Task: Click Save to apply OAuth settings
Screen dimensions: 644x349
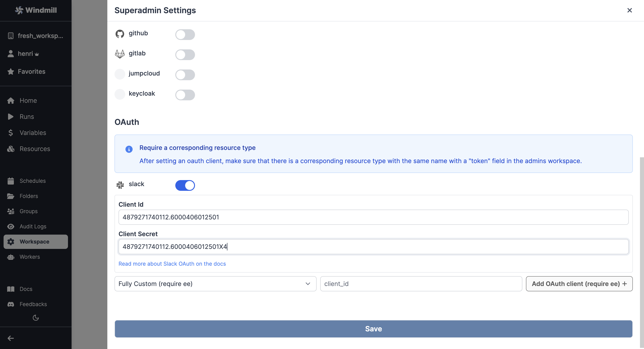Action: click(374, 328)
